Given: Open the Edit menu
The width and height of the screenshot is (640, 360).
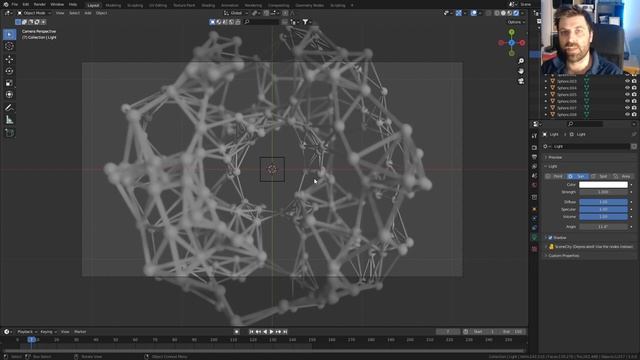Looking at the screenshot, I should click(x=26, y=4).
